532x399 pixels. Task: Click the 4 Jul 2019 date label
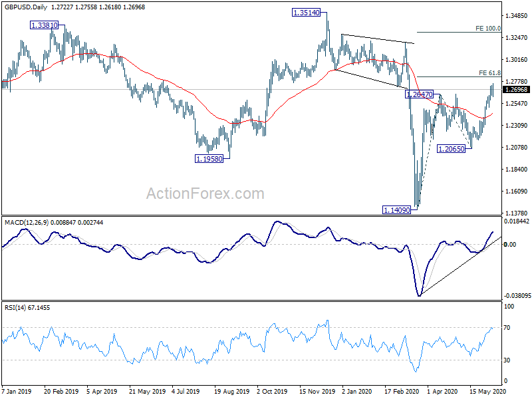[186, 391]
